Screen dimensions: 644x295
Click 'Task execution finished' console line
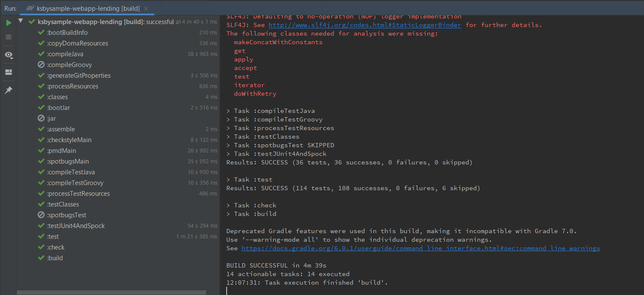click(307, 283)
